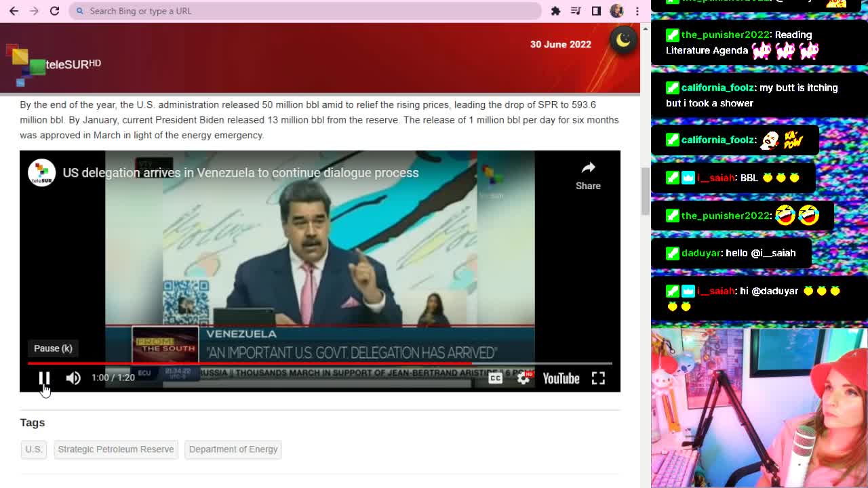Viewport: 868px width, 488px height.
Task: Open the browser extensions puzzle menu
Action: (555, 11)
